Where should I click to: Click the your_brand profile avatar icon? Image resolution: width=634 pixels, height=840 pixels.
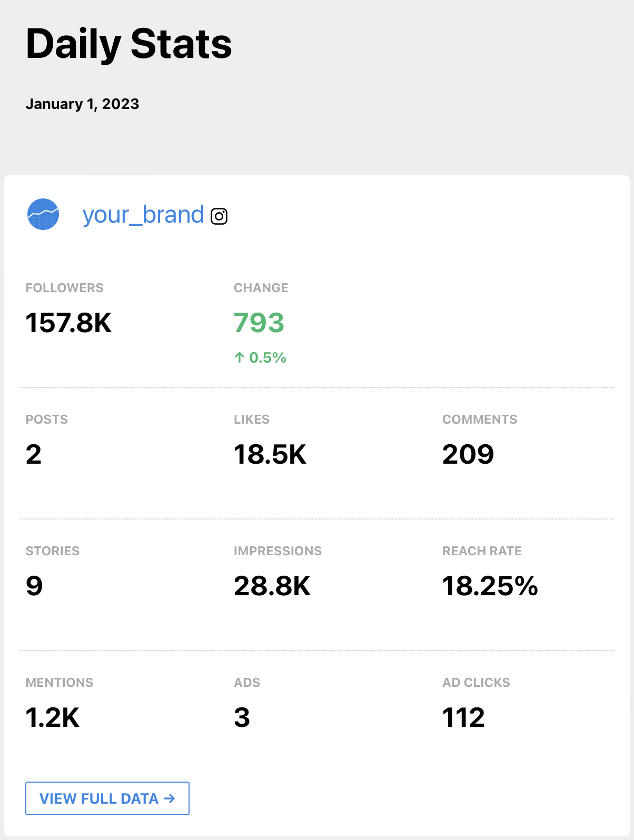click(x=43, y=214)
